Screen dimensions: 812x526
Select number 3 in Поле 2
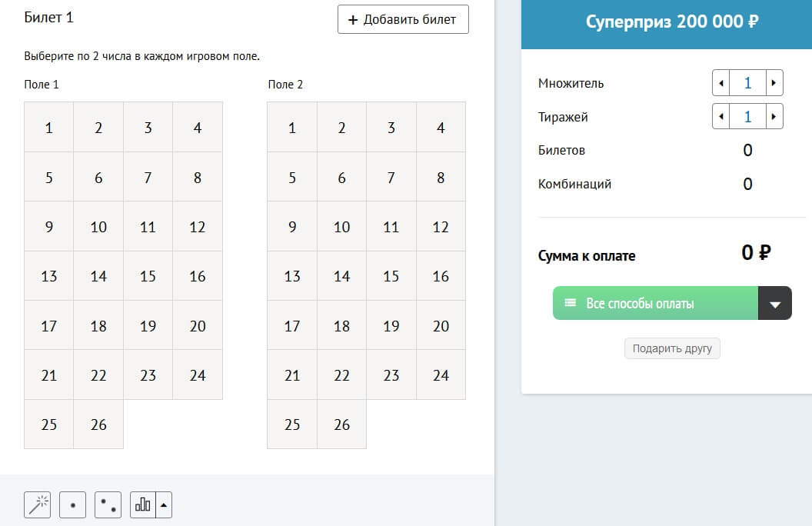click(391, 128)
